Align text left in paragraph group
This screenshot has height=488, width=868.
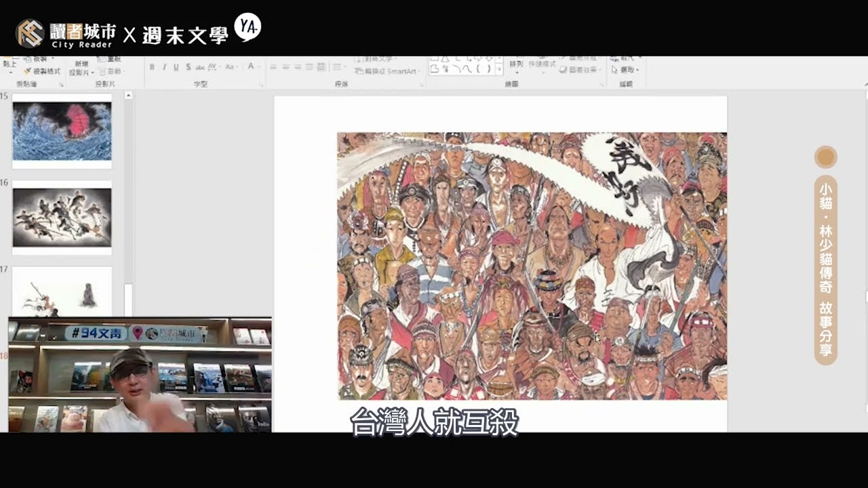point(274,67)
